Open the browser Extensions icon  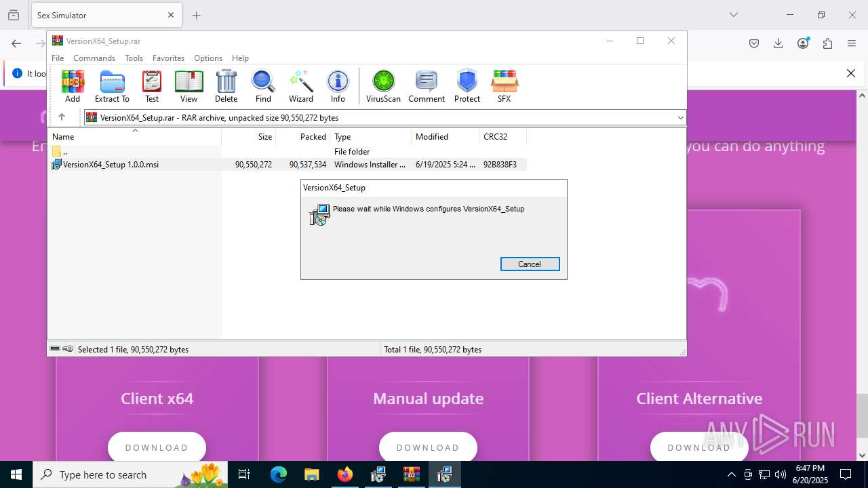827,43
